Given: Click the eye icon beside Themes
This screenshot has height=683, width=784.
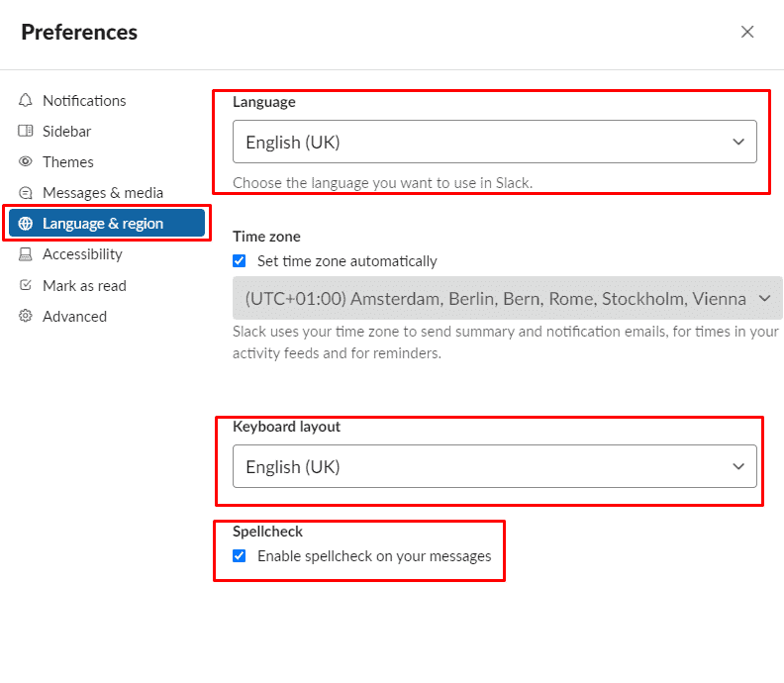Looking at the screenshot, I should tap(26, 161).
